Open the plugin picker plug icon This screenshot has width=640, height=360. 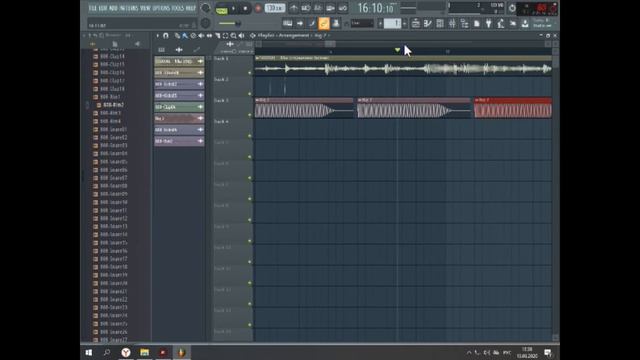489,24
